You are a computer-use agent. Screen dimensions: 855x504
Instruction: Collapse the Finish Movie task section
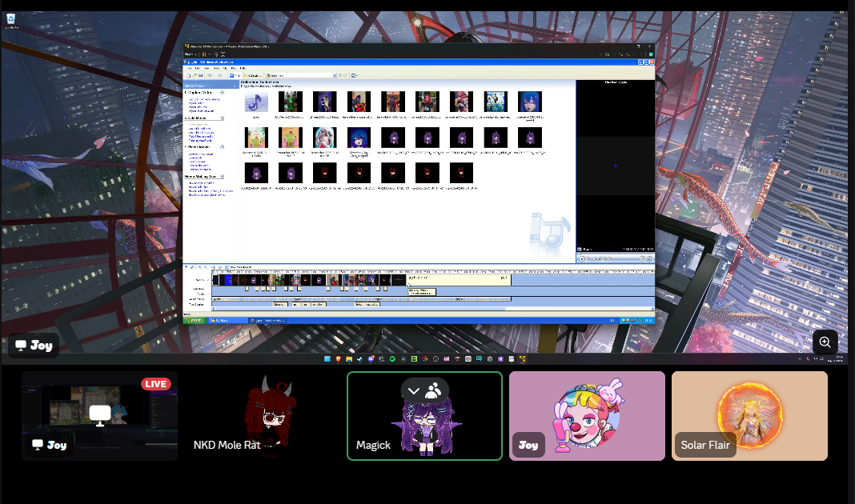tap(223, 147)
